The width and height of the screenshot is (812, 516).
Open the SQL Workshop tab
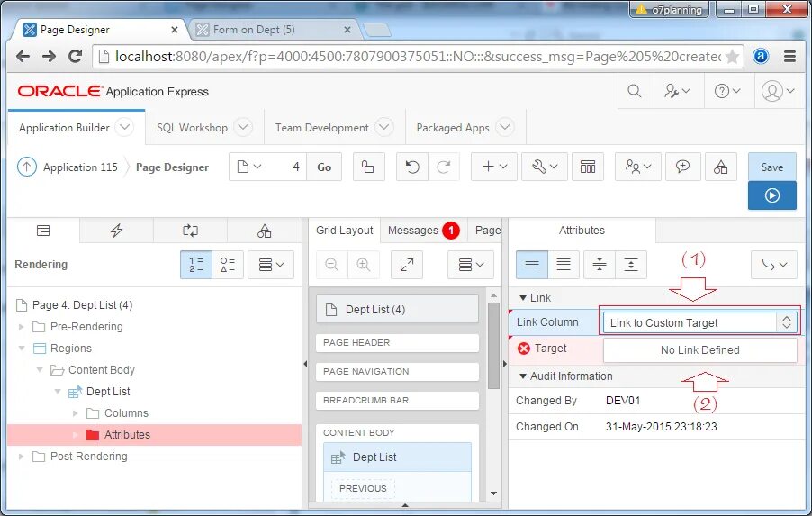coord(192,128)
